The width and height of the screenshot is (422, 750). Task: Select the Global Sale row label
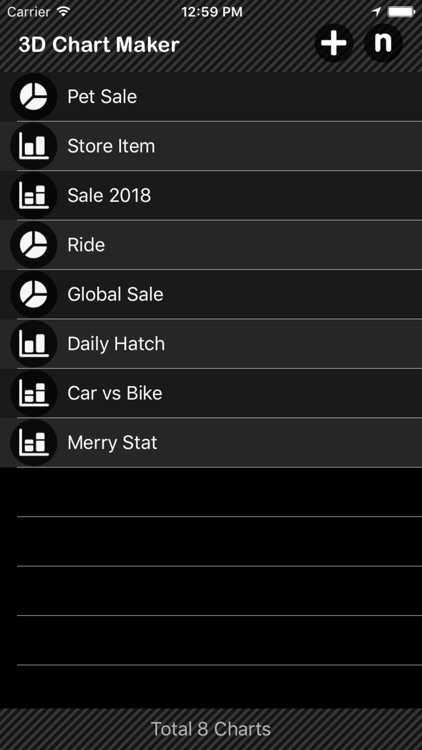115,294
